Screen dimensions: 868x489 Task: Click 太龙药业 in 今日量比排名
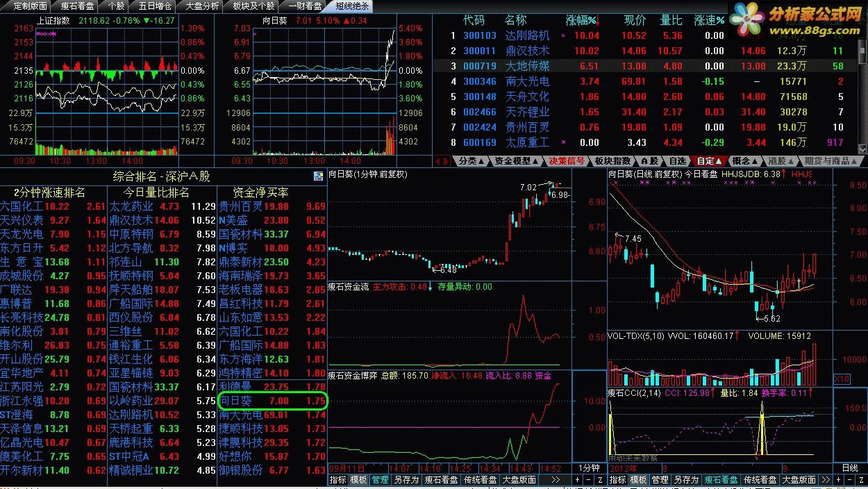point(131,206)
